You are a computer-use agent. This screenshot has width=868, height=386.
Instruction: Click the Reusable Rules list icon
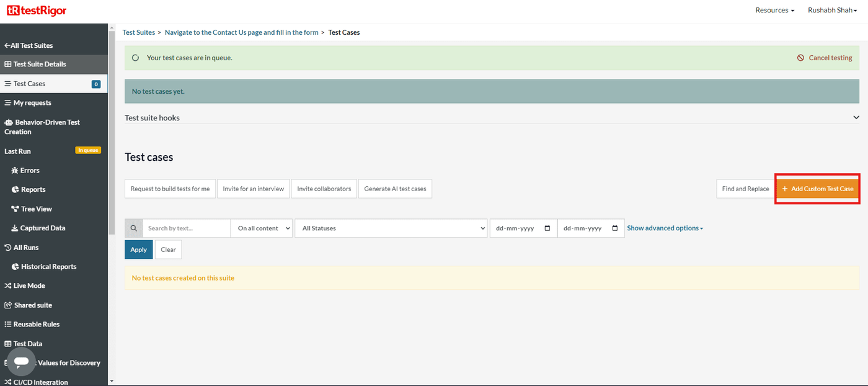click(8, 325)
